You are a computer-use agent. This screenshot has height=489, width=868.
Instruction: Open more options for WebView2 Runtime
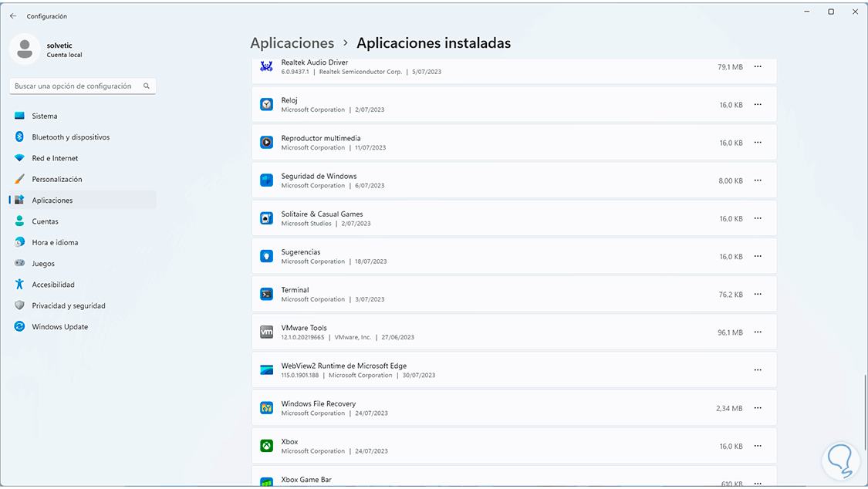click(x=758, y=370)
